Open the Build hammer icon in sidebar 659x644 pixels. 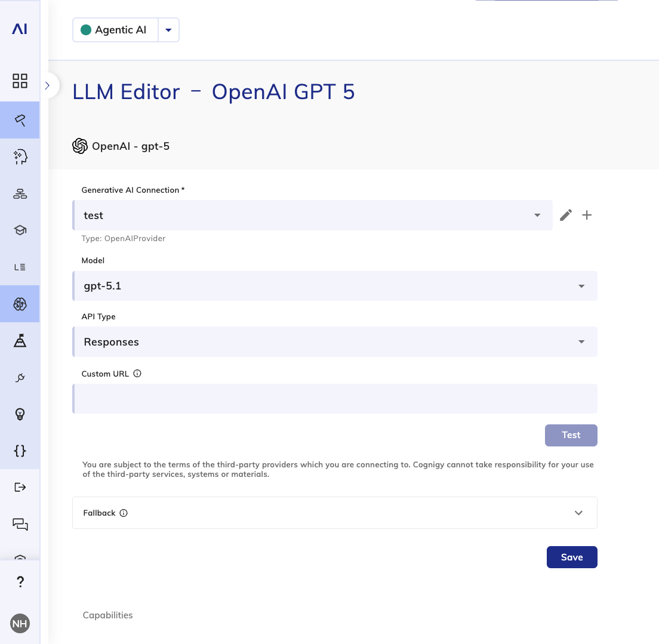tap(20, 120)
